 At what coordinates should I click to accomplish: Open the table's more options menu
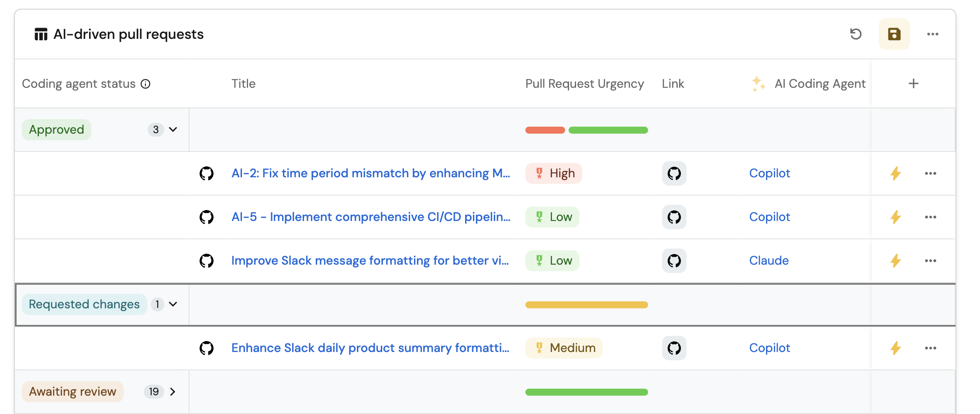pyautogui.click(x=932, y=34)
